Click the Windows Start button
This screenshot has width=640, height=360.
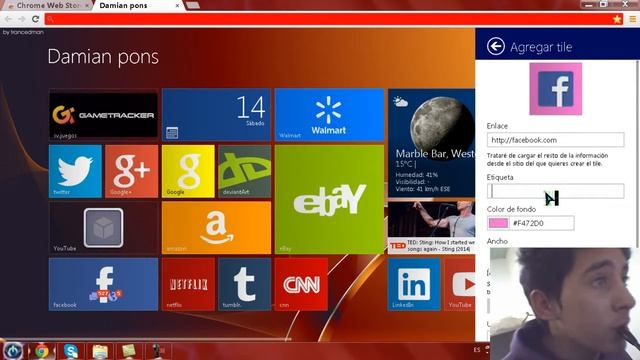13,351
